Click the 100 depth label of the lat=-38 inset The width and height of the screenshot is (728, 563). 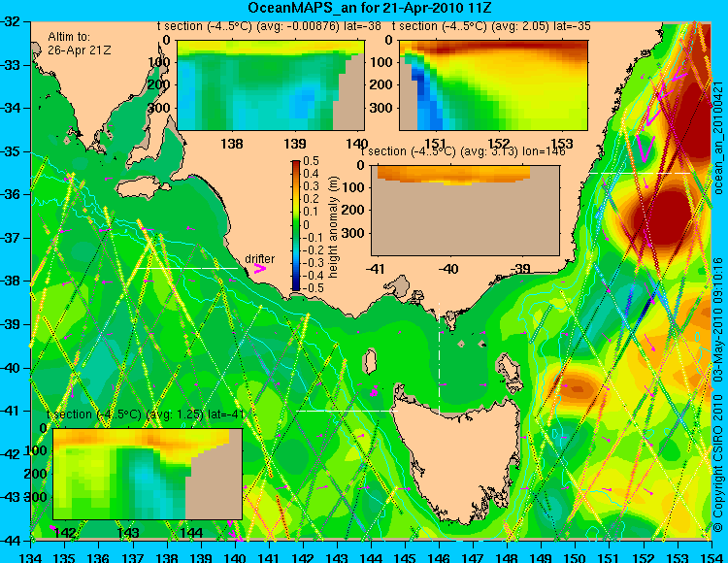coord(160,62)
